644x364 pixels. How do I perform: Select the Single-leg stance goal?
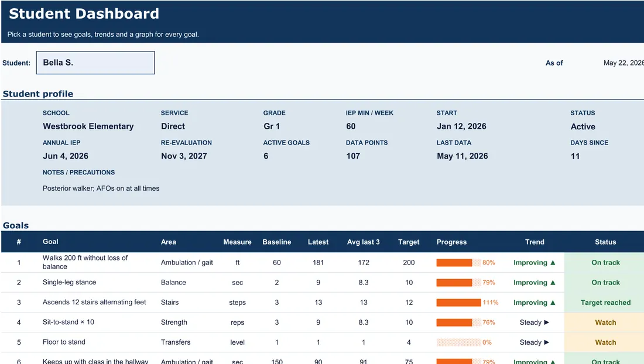(70, 282)
